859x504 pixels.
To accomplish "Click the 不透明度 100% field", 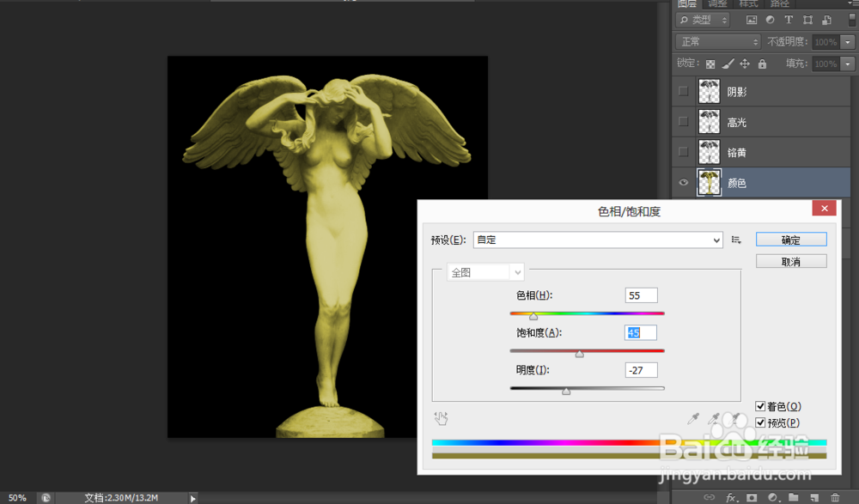I will [x=826, y=41].
